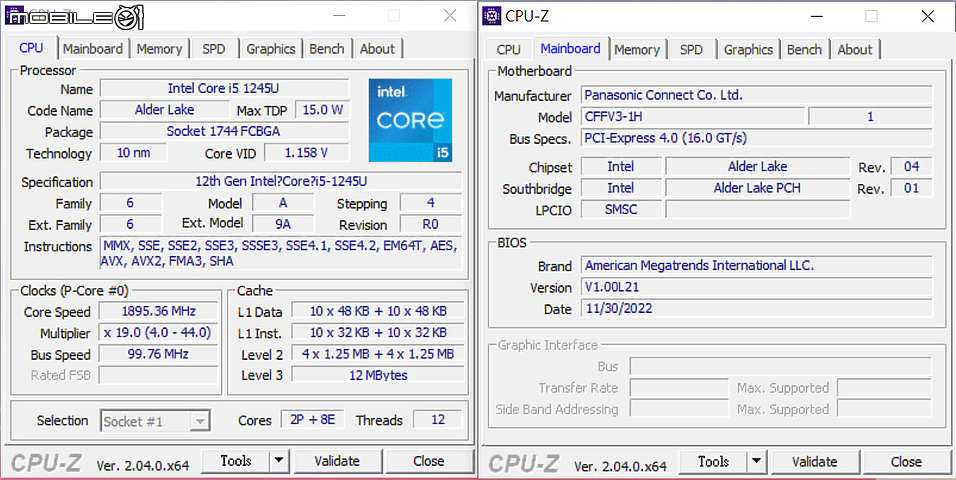Click package value 'Socket 1744 FCBGA'
Viewport: 956px width, 480px height.
click(224, 131)
